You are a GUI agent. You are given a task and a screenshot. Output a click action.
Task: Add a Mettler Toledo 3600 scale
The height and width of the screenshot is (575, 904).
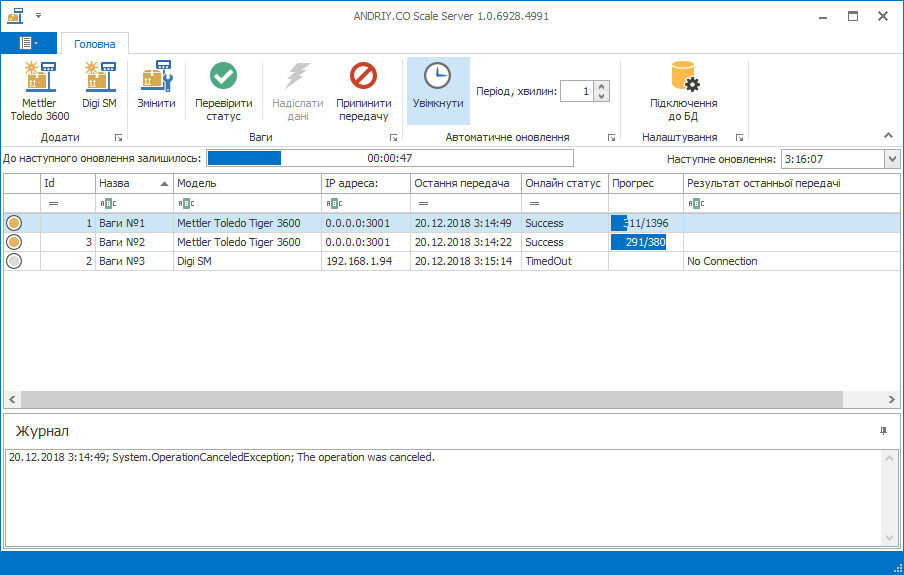(x=40, y=91)
